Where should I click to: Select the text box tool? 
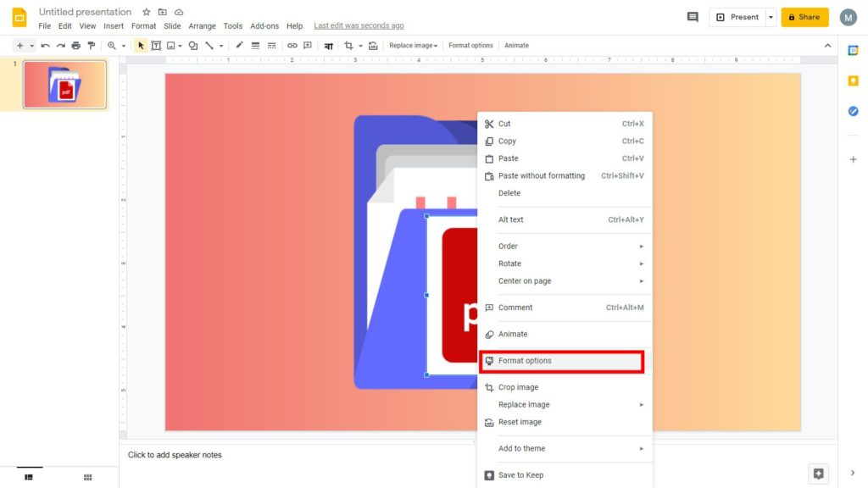tap(156, 46)
